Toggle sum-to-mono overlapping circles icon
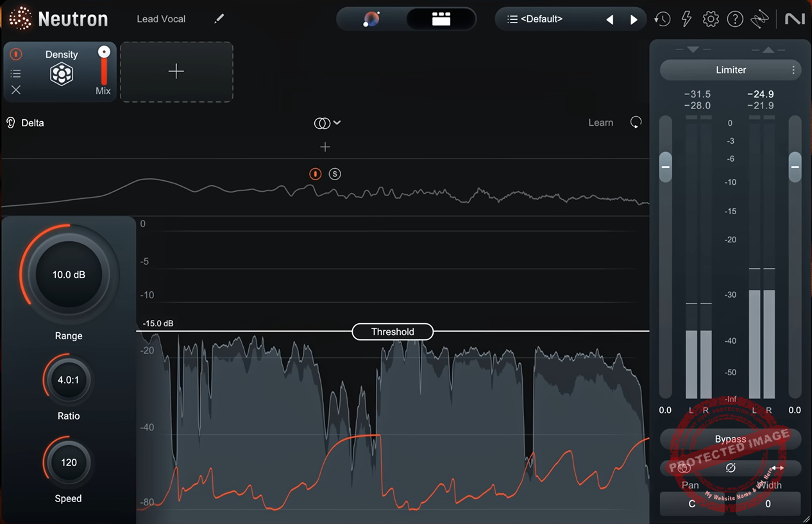Image resolution: width=812 pixels, height=524 pixels. point(684,468)
